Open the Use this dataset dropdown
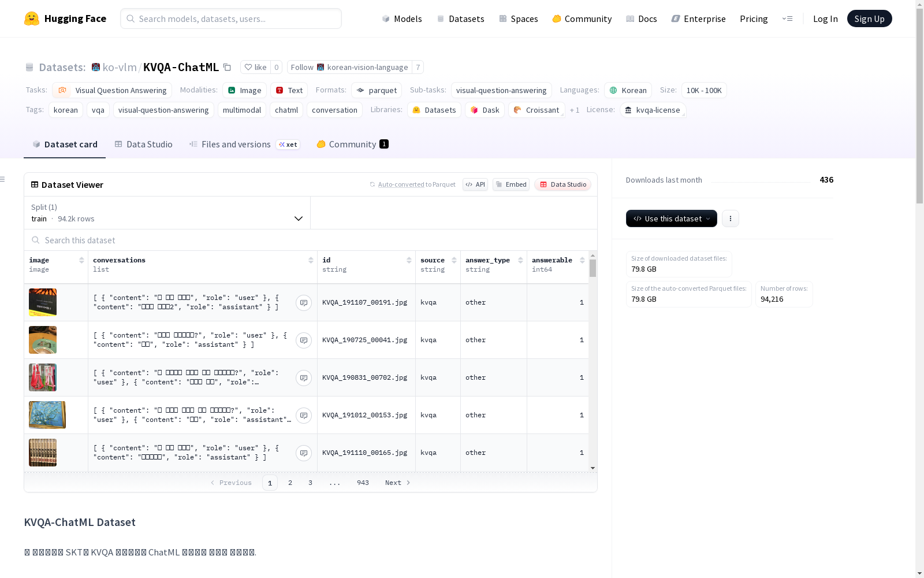This screenshot has height=578, width=924. click(672, 218)
